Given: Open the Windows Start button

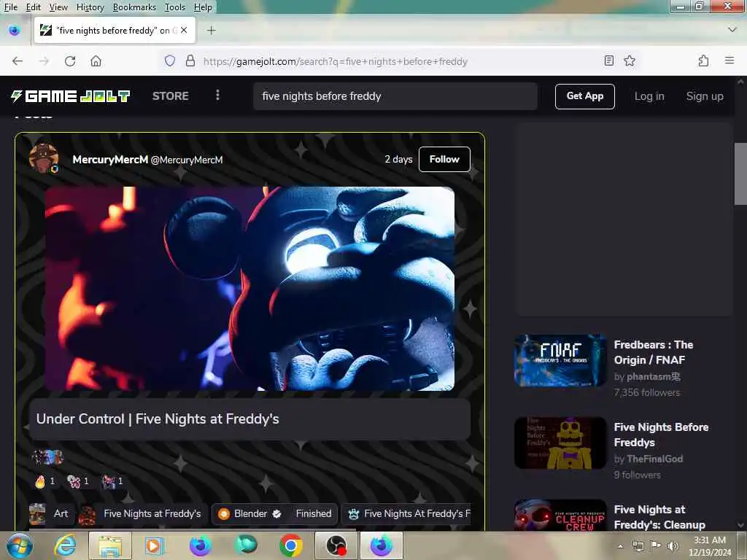Looking at the screenshot, I should (20, 545).
